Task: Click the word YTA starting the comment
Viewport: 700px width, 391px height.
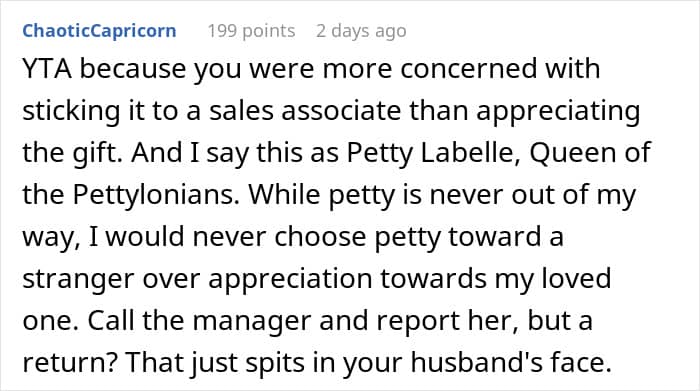Action: point(47,69)
